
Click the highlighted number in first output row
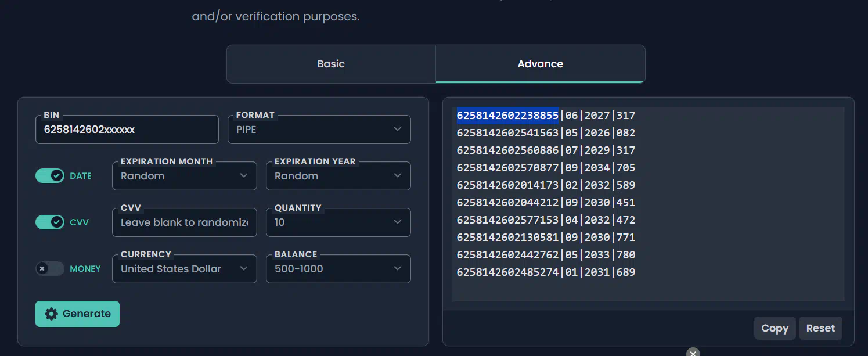click(507, 116)
